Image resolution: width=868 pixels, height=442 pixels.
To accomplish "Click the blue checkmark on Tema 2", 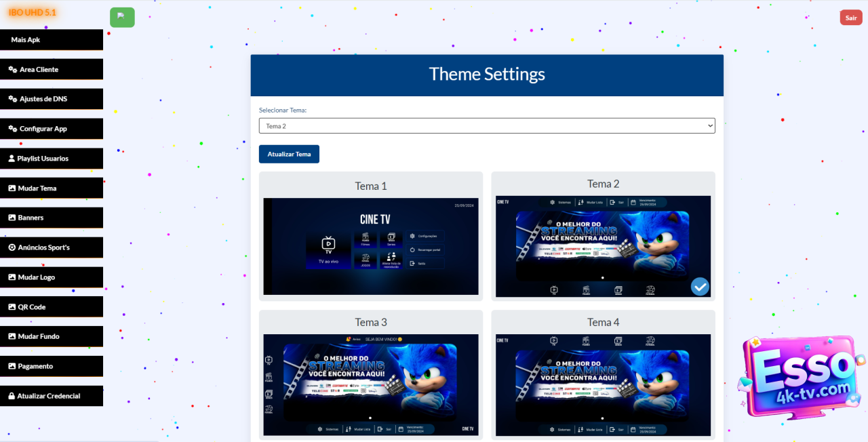I will pos(700,287).
